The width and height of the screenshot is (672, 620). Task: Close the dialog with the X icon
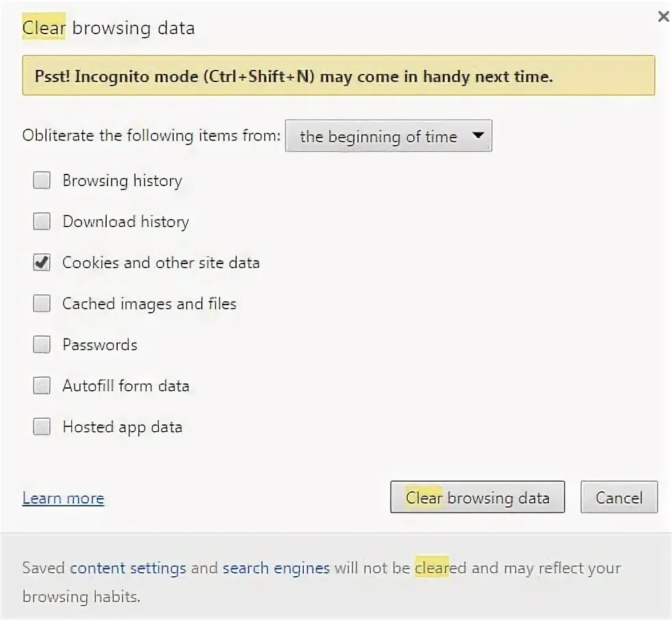pyautogui.click(x=662, y=17)
